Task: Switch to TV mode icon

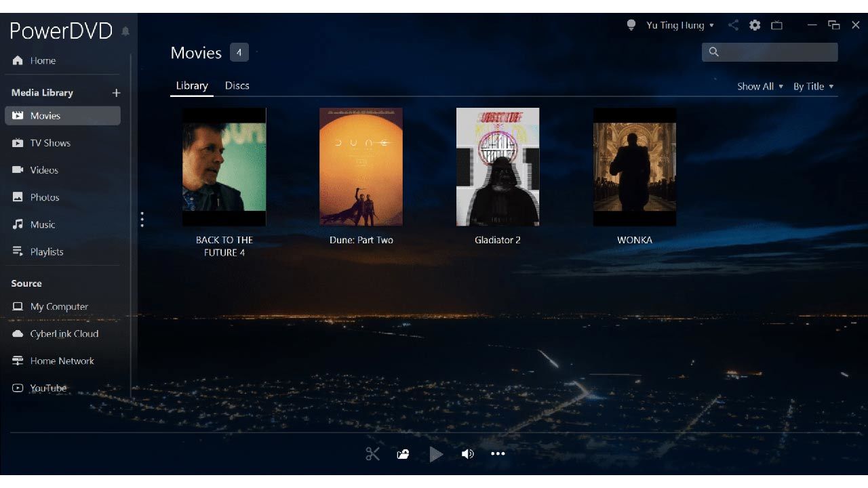Action: (776, 25)
